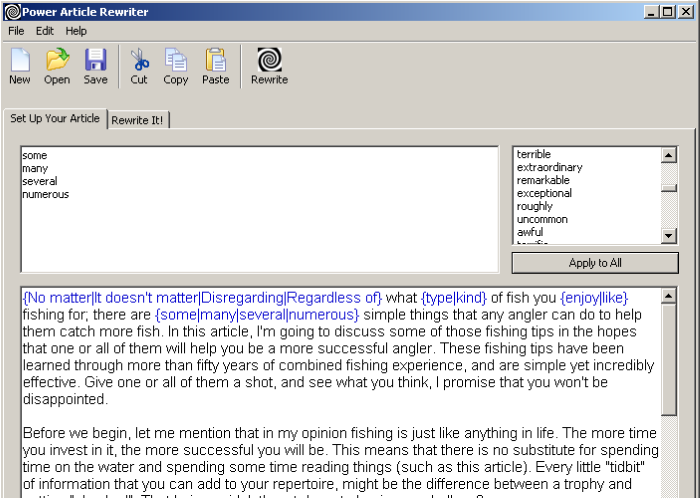
Task: Click the spiral app icon in title bar
Action: coord(12,12)
